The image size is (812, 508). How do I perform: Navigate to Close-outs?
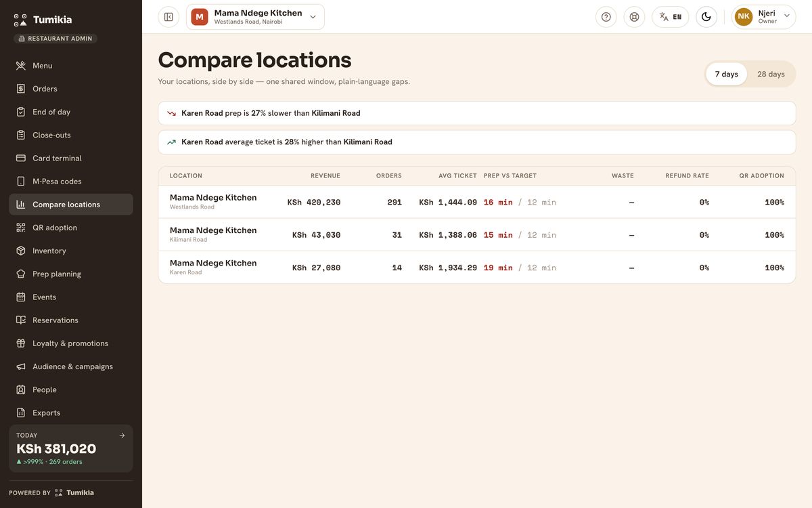71,135
